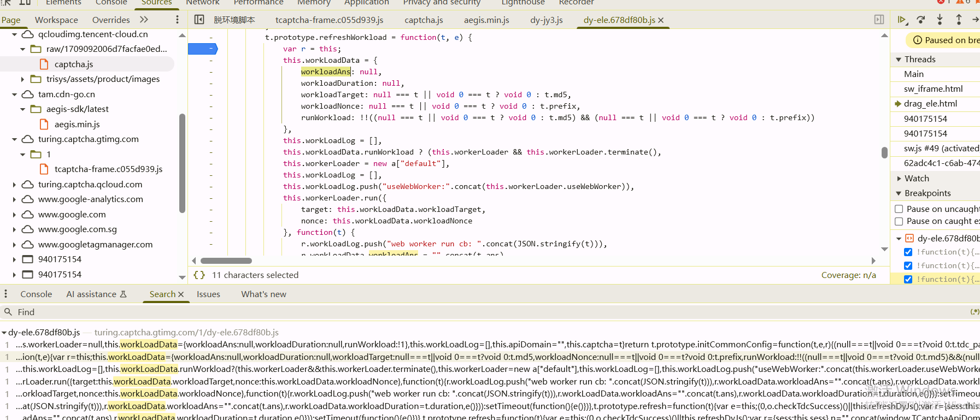980x420 pixels.
Task: Click the Step over next function icon
Action: pos(921,20)
